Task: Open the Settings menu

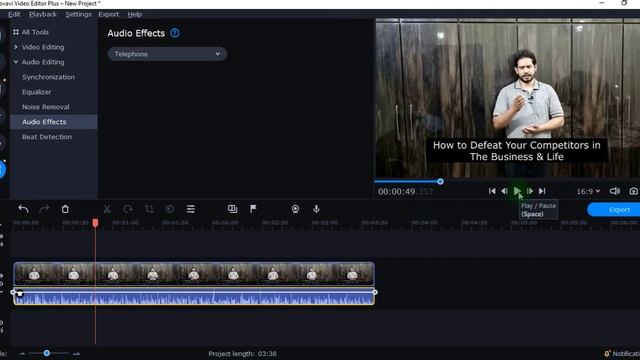Action: pyautogui.click(x=78, y=14)
